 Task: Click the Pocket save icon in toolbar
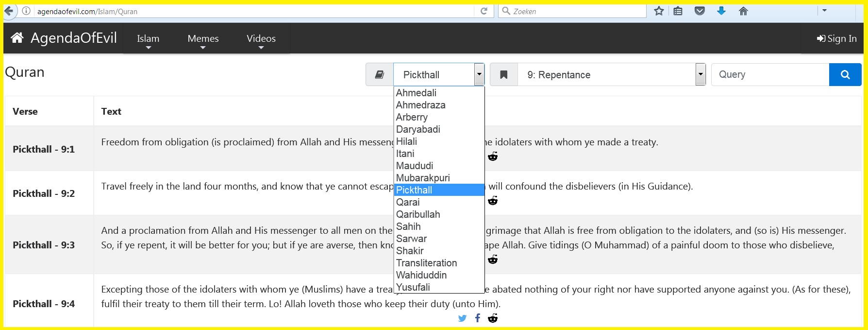coord(700,11)
